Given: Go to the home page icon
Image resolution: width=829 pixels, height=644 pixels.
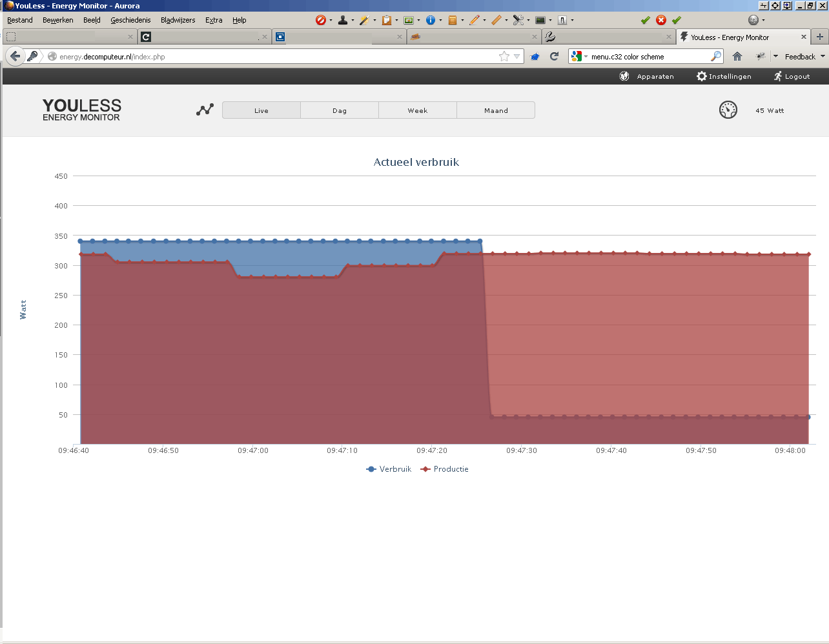Looking at the screenshot, I should (x=737, y=56).
